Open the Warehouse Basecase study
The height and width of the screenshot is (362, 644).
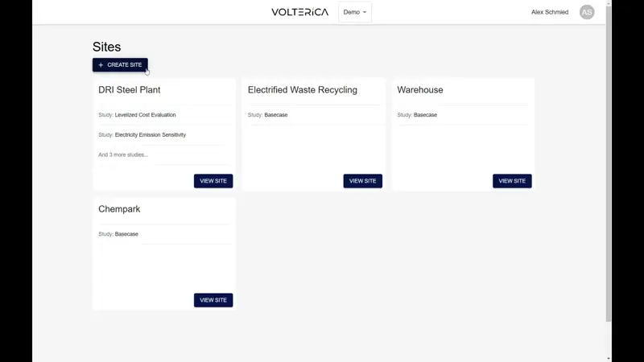coord(425,115)
